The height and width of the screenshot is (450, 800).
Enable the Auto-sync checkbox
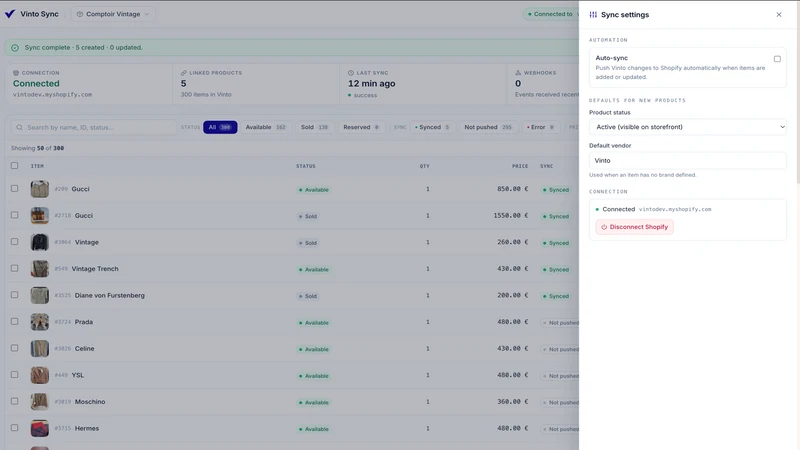777,59
